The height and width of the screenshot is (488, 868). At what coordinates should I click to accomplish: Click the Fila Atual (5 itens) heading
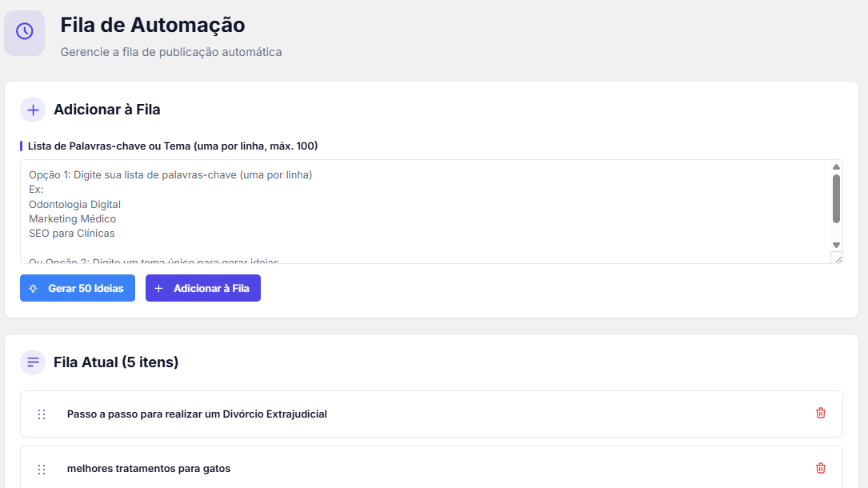pos(116,362)
